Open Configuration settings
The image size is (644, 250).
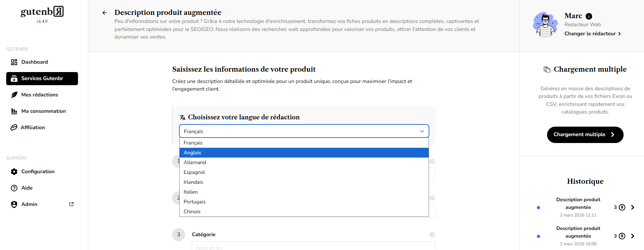pos(38,172)
